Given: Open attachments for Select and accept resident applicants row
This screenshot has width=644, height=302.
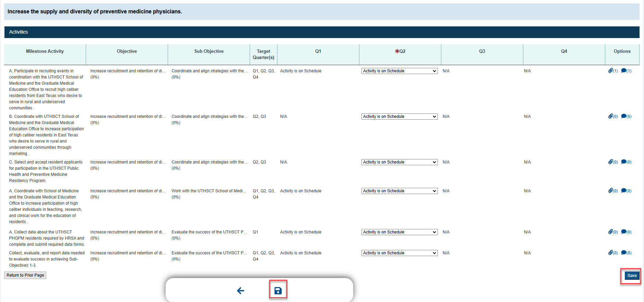Looking at the screenshot, I should click(613, 162).
